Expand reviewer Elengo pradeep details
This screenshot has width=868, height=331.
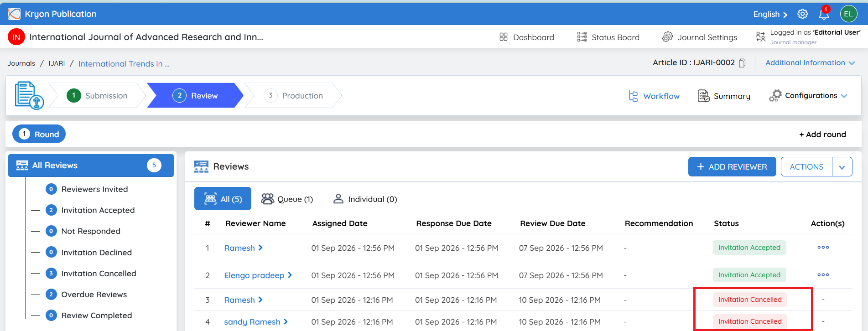290,275
